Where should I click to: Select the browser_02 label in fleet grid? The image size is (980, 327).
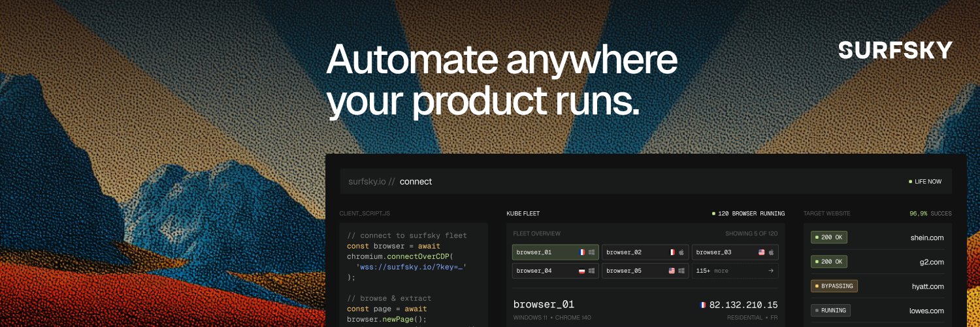point(624,252)
